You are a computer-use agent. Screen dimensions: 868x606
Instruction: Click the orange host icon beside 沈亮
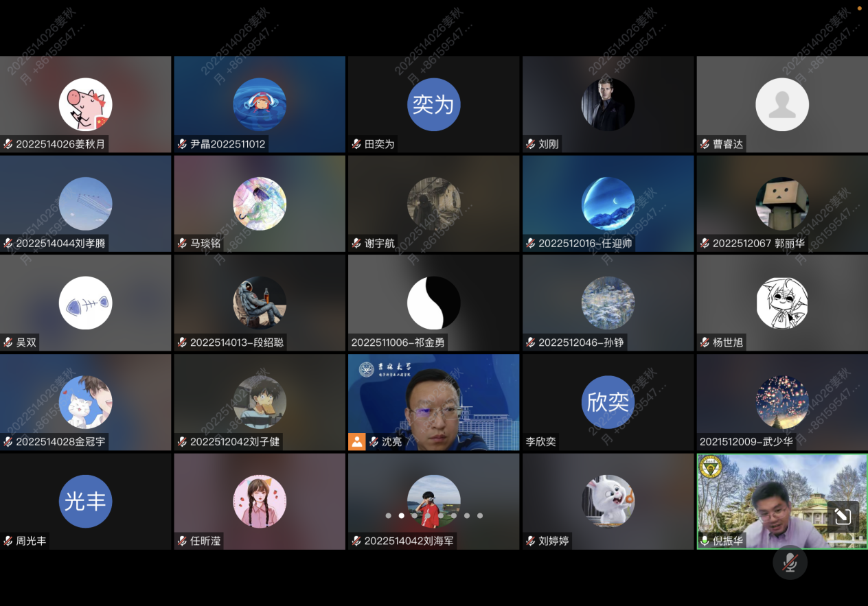(357, 441)
